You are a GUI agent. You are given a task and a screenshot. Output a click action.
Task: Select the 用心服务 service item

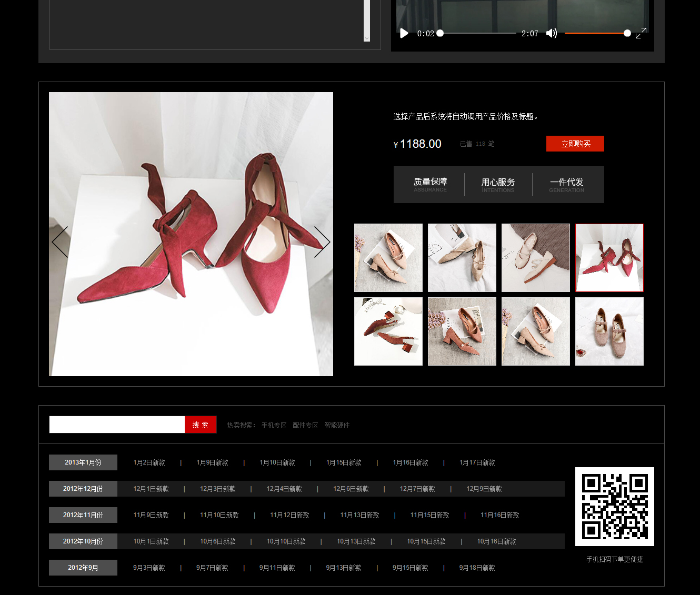point(498,185)
